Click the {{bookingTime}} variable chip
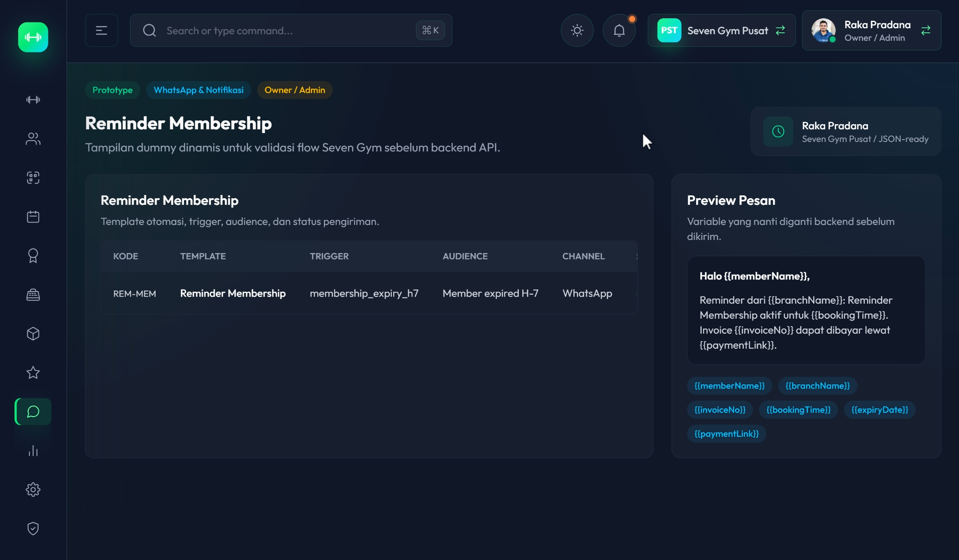Screen dimensions: 959x560 [x=798, y=410]
